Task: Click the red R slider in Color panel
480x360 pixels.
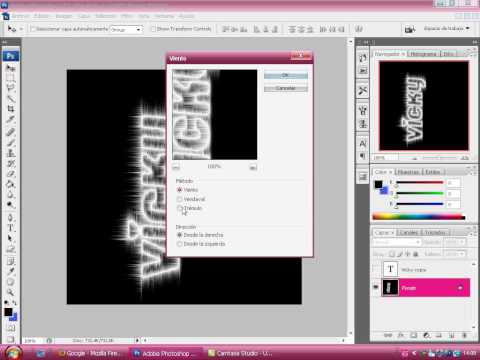Action: tap(420, 183)
